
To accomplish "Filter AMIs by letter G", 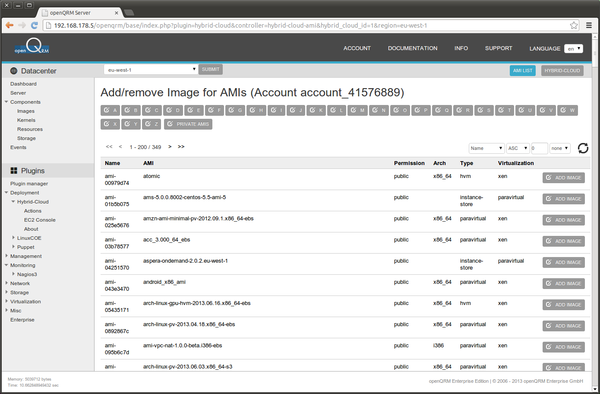I will (x=235, y=111).
